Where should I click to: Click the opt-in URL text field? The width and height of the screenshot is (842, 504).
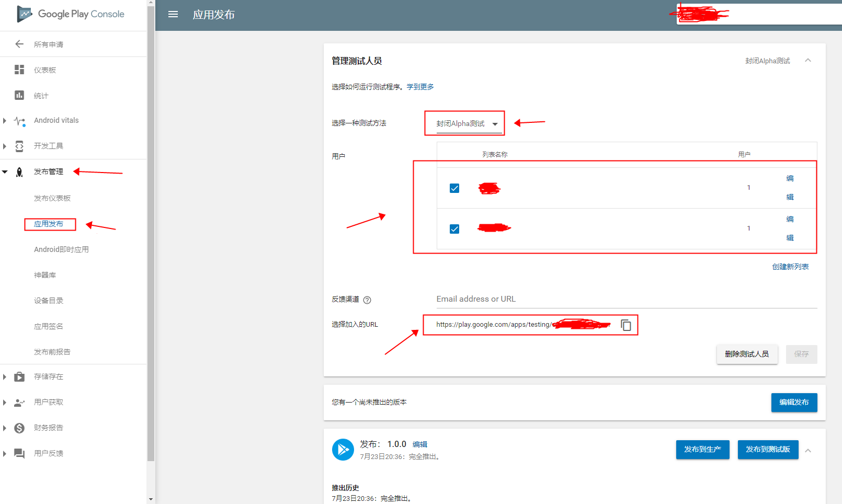coord(524,325)
